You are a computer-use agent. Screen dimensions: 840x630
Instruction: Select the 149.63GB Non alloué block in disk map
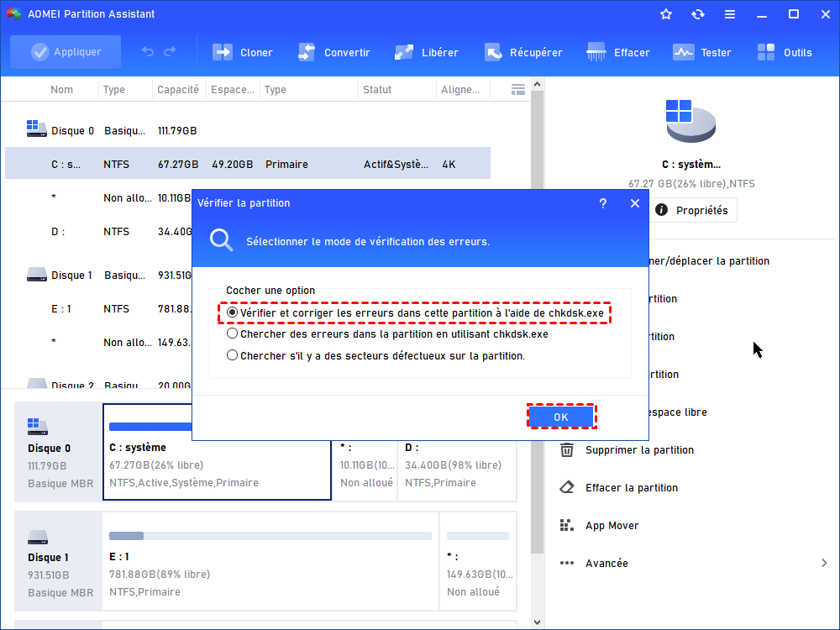click(478, 561)
